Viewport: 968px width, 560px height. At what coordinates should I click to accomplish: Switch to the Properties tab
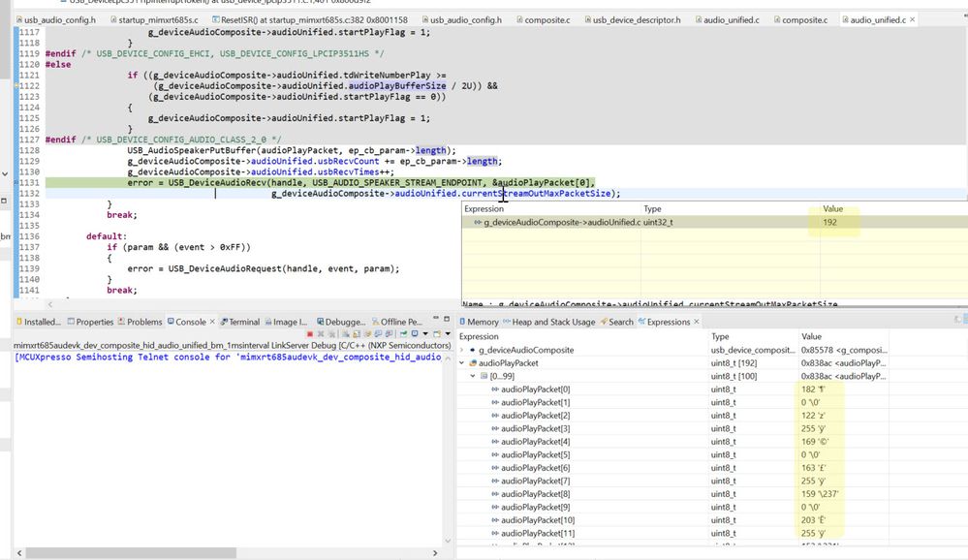[x=90, y=322]
